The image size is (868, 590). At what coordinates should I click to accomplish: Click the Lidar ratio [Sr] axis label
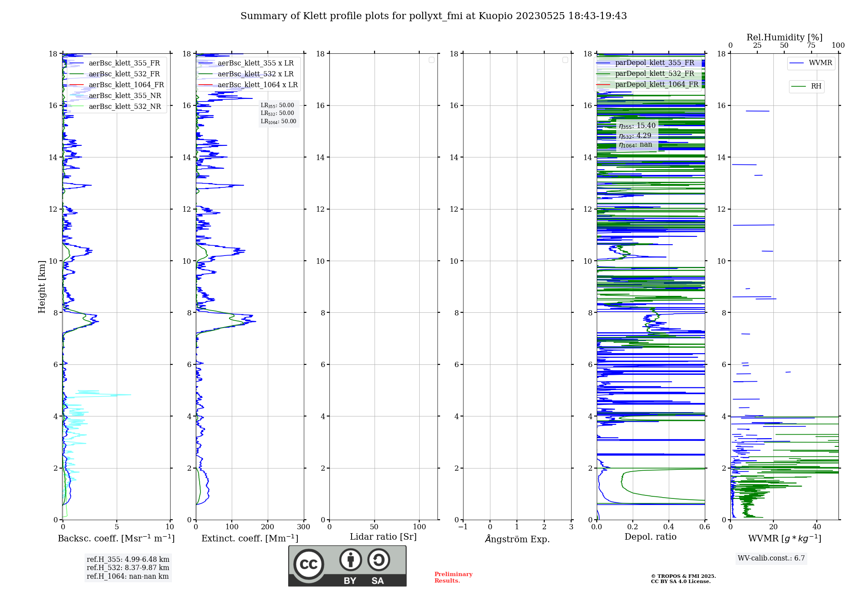383,537
